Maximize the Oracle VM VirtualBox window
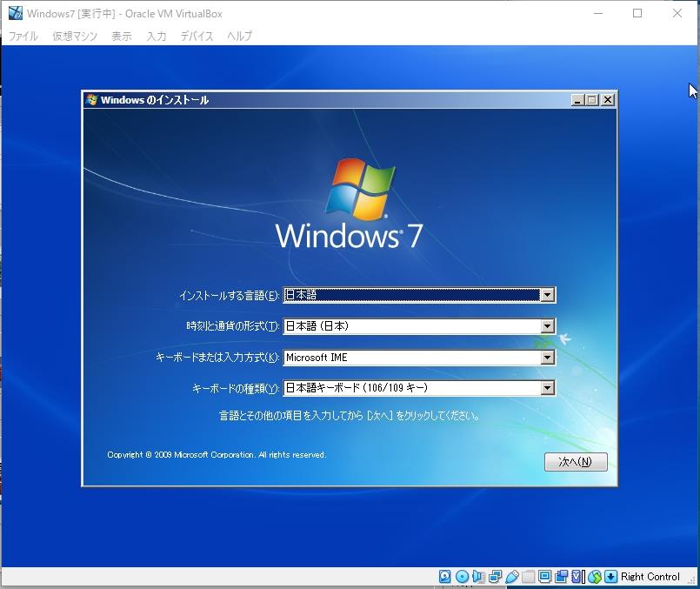Image resolution: width=700 pixels, height=589 pixels. [x=637, y=13]
